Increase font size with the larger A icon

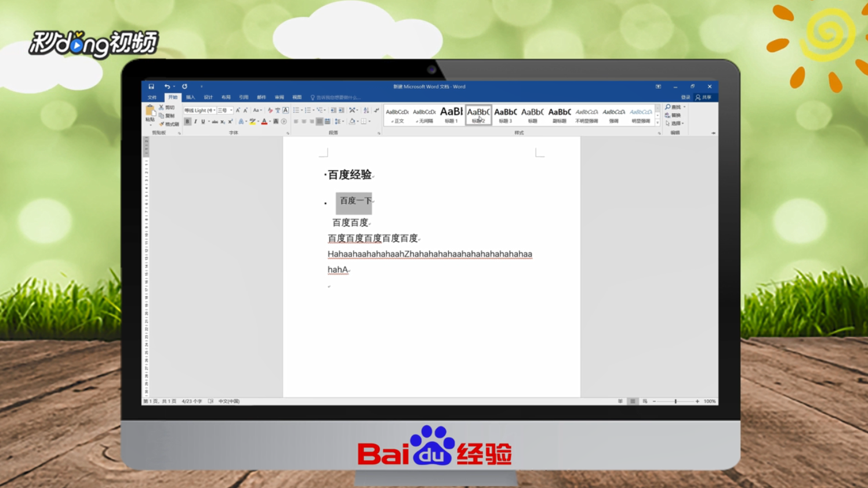[x=238, y=110]
